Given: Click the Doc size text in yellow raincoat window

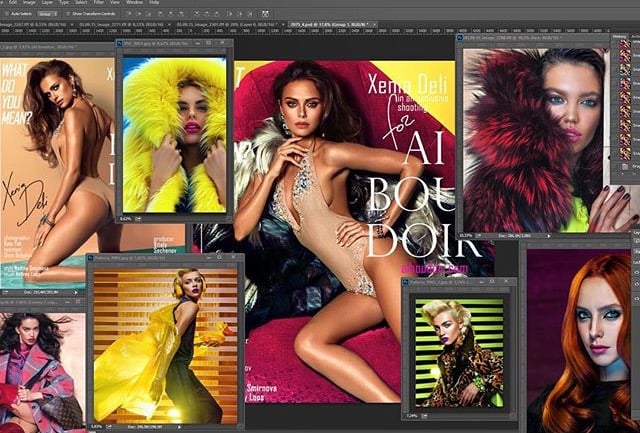Looking at the screenshot, I should (144, 426).
